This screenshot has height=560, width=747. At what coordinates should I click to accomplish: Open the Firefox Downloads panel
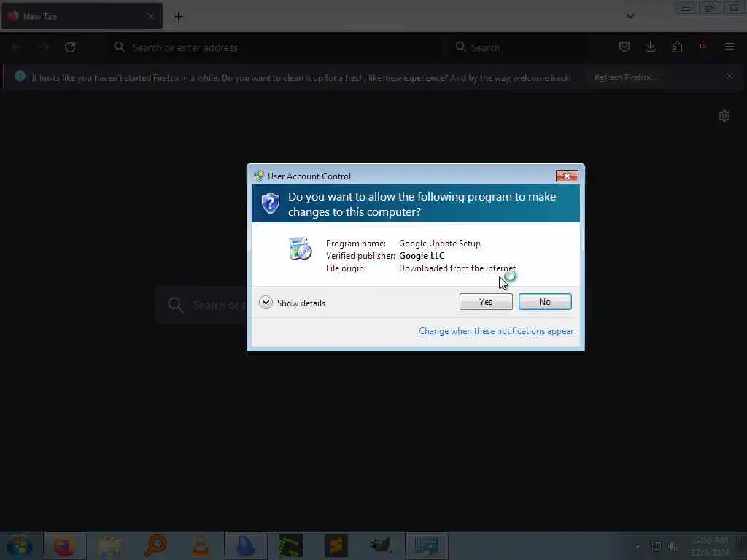[650, 47]
